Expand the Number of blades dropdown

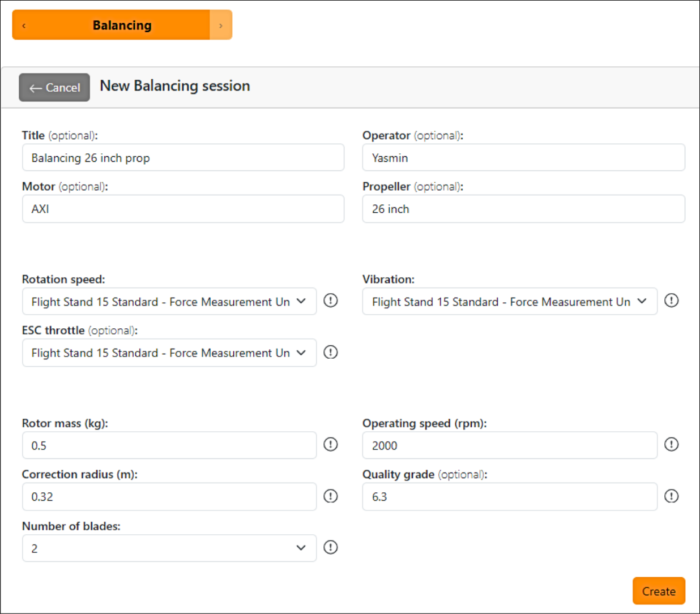pos(169,548)
